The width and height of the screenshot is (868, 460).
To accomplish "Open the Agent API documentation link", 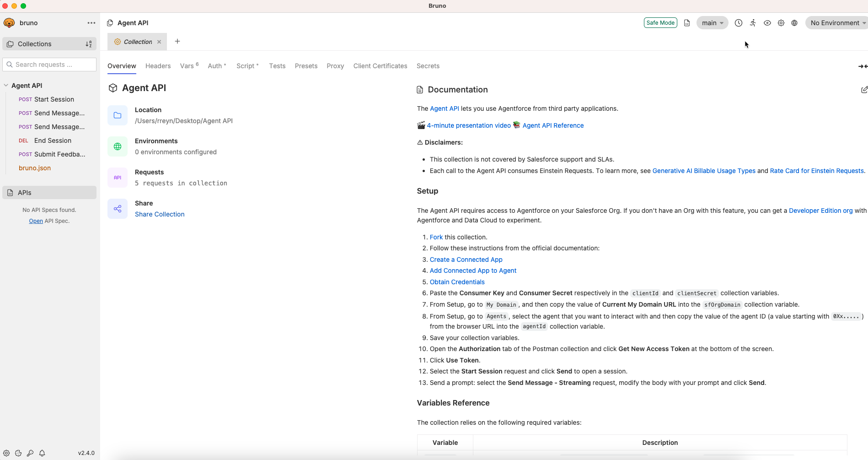I will [x=444, y=108].
